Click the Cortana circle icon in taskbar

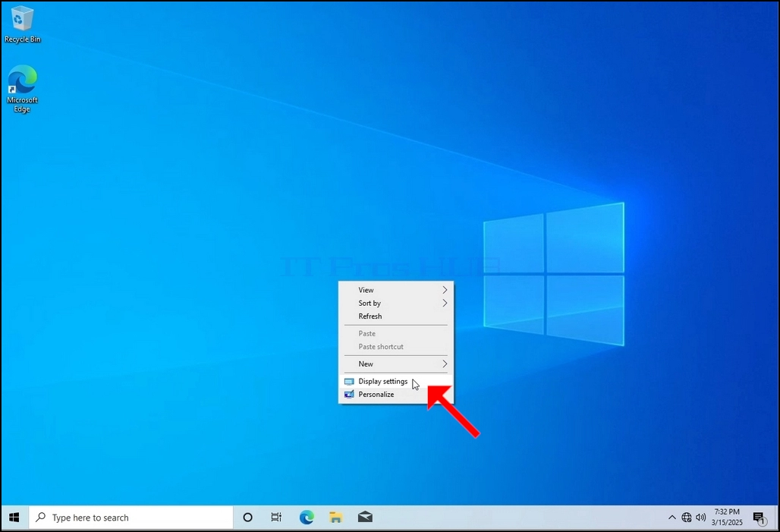247,518
